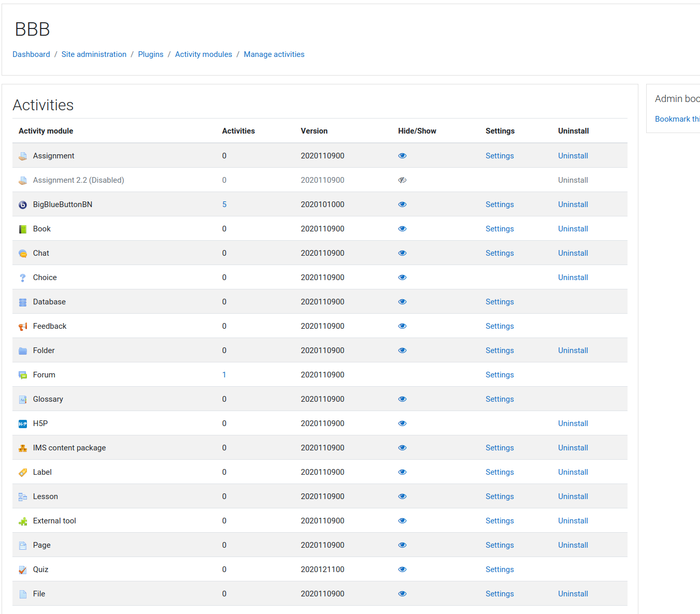Open Settings for BigBlueButtonBN
Image resolution: width=700 pixels, height=614 pixels.
(x=500, y=204)
